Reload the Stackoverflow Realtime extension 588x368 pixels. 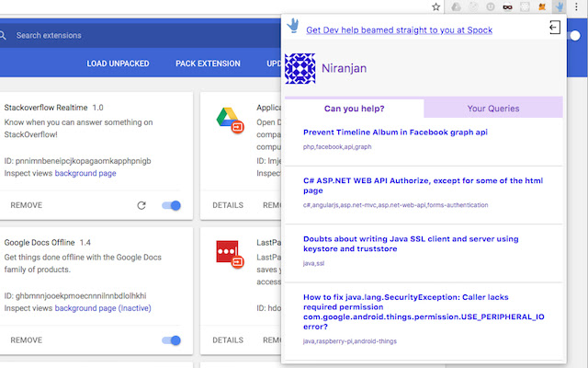coord(141,205)
